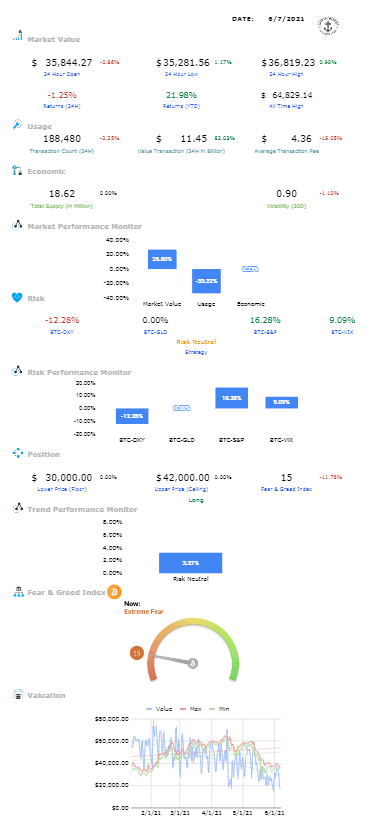This screenshot has width=375, height=836.
Task: Click the gauge marker showing 15
Action: click(137, 653)
